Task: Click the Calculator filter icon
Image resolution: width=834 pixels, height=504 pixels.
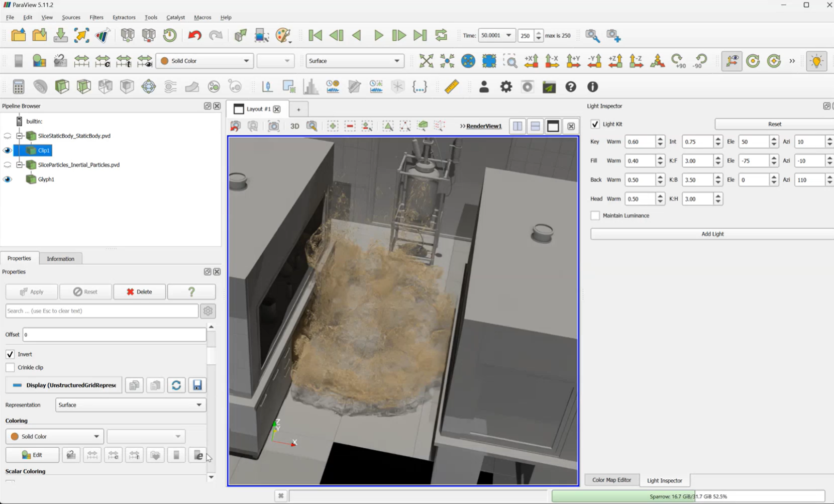Action: tap(19, 86)
